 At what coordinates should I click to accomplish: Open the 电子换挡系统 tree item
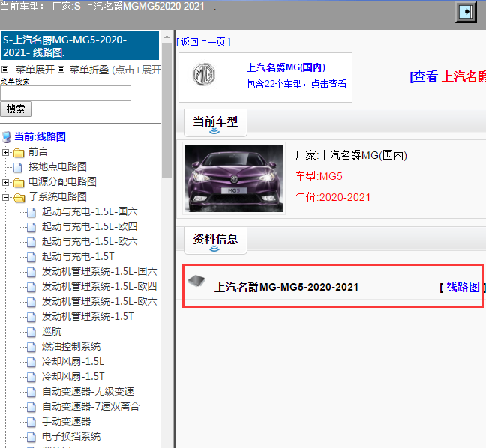point(71,436)
